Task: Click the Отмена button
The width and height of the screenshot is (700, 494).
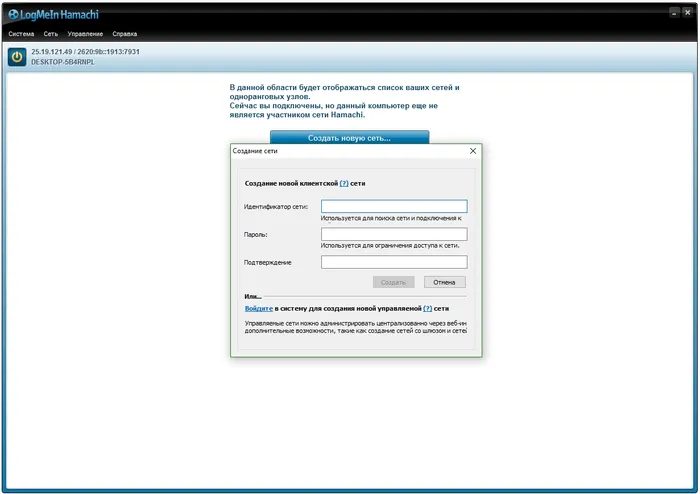Action: click(444, 282)
